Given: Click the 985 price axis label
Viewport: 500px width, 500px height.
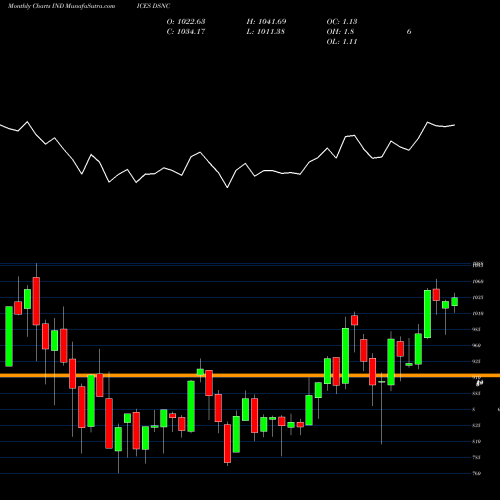Looking at the screenshot, I should point(477,329).
